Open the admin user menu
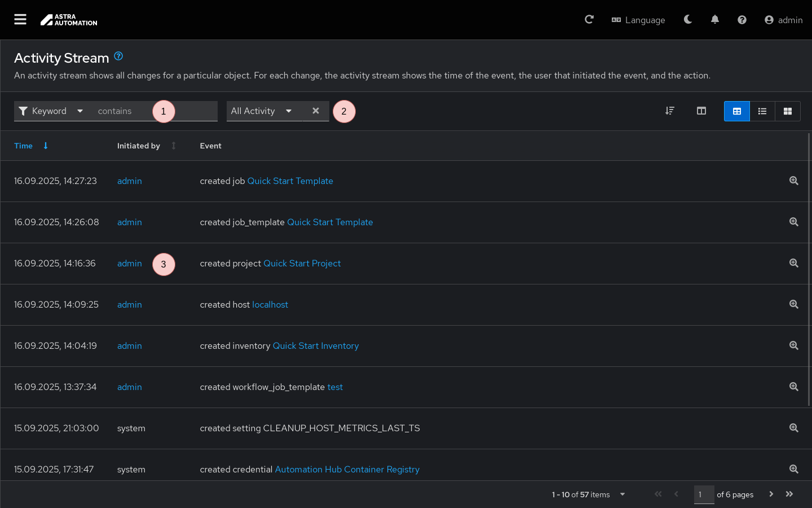 click(x=783, y=20)
